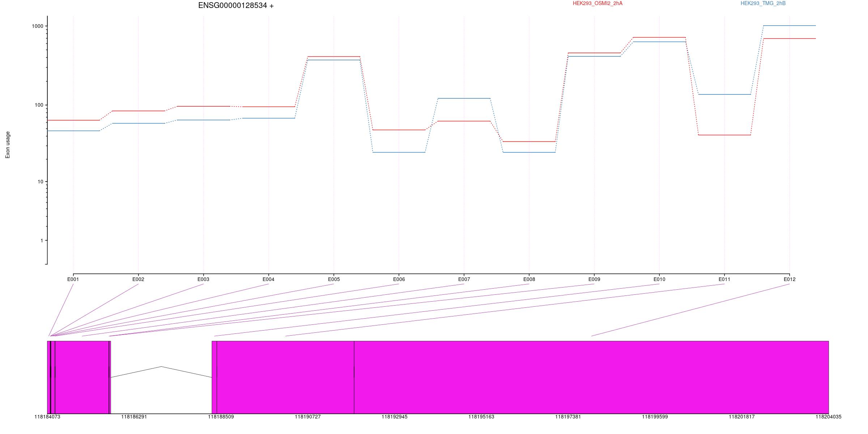Click the blue E007 usage line segment

coord(464,98)
